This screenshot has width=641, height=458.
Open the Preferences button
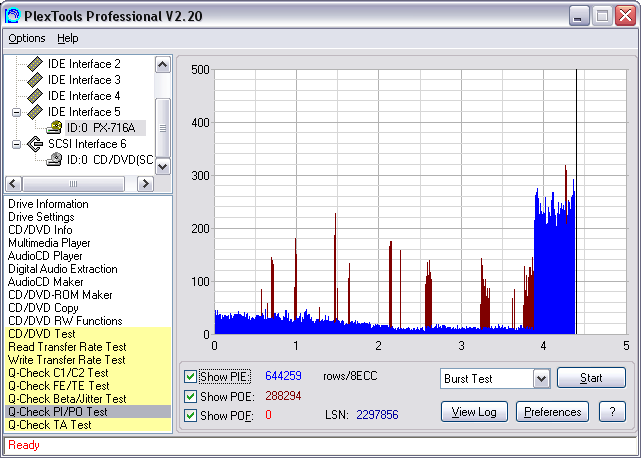coord(552,412)
